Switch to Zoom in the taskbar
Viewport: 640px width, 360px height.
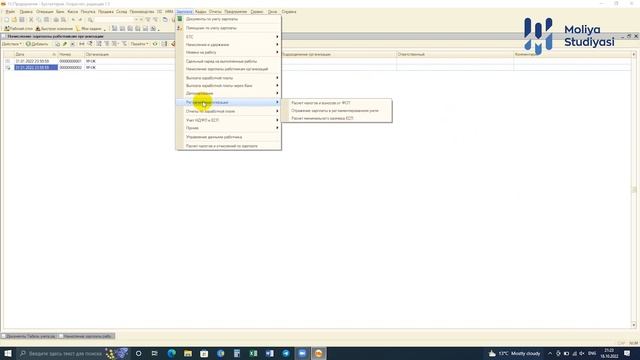coord(302,353)
